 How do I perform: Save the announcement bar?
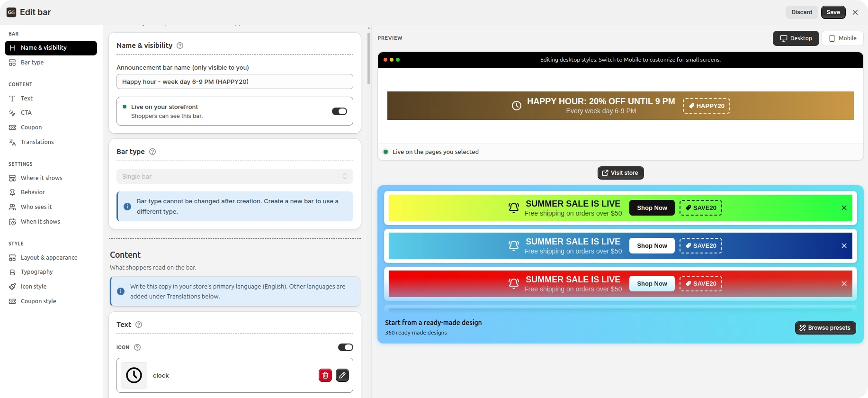pos(833,12)
